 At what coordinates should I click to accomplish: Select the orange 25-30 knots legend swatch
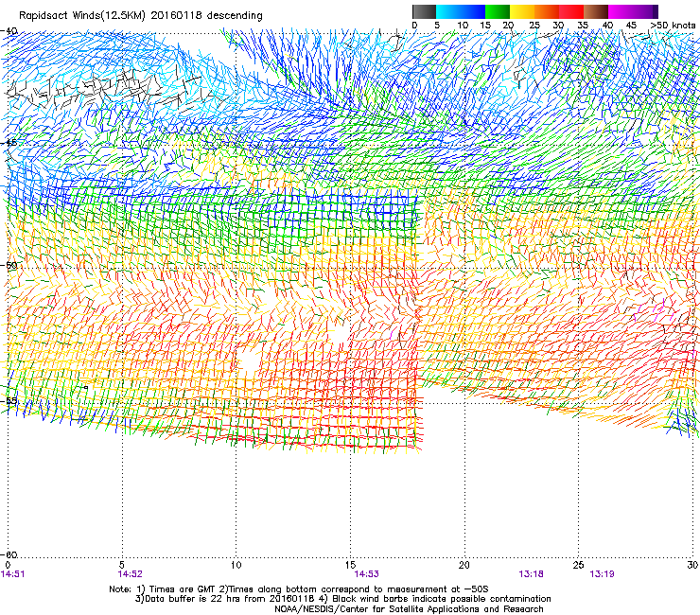tap(547, 11)
